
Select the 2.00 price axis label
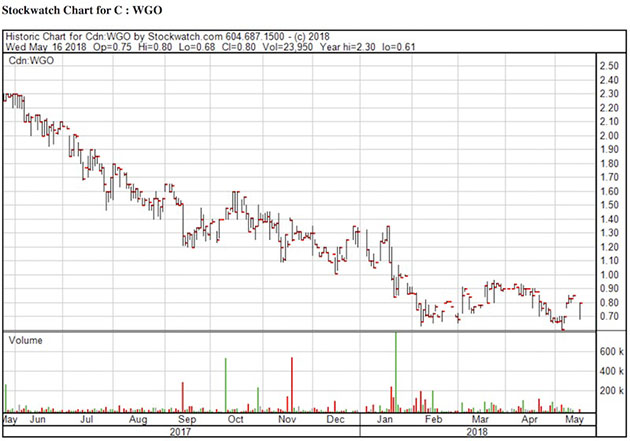coord(608,135)
